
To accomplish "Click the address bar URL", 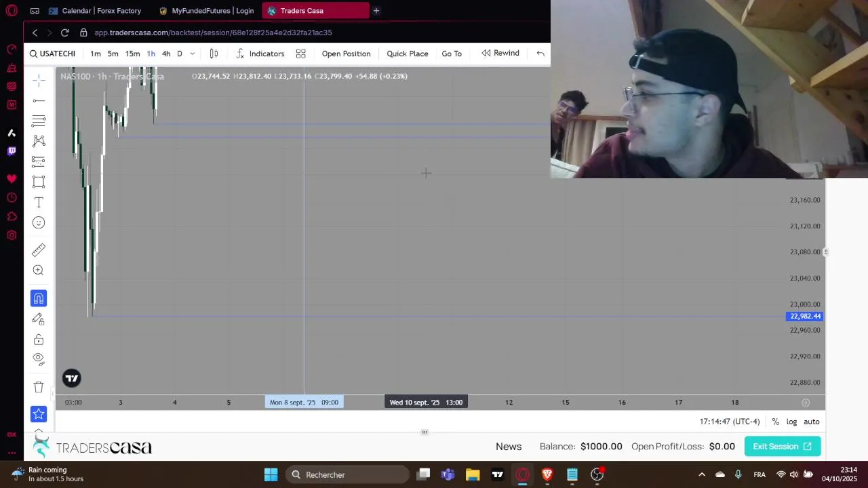I will coord(213,33).
